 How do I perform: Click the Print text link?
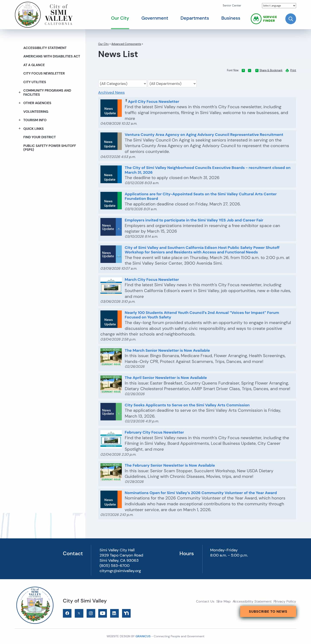pyautogui.click(x=293, y=70)
